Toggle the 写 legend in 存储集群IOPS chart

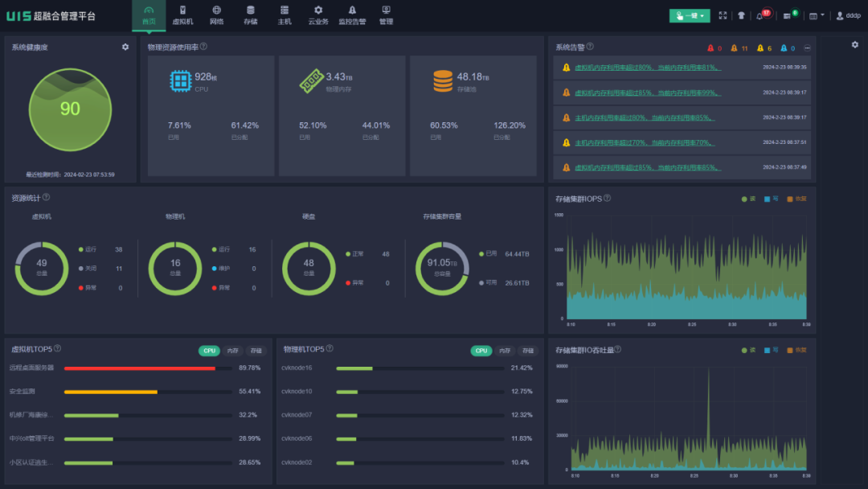(770, 199)
